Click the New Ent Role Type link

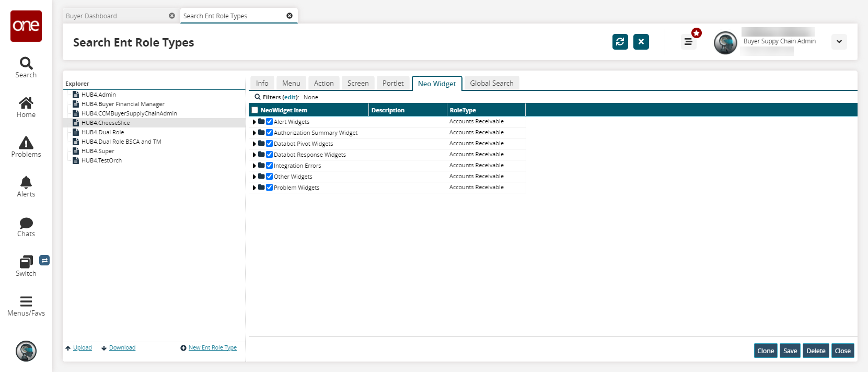[x=212, y=348]
